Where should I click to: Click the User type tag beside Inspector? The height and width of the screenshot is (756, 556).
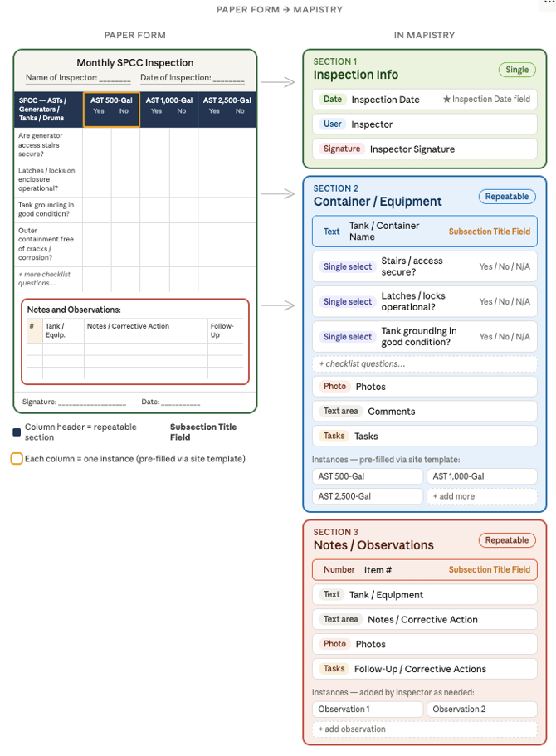[332, 124]
